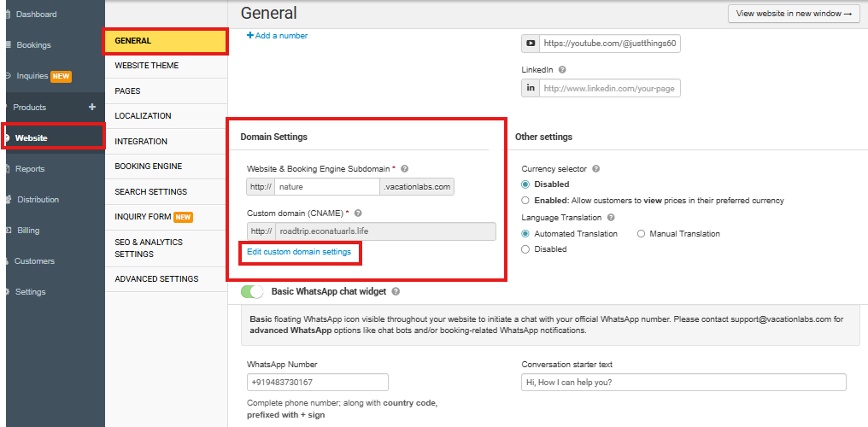868x427 pixels.
Task: Click the LinkedIn icon beside URL field
Action: pyautogui.click(x=531, y=88)
